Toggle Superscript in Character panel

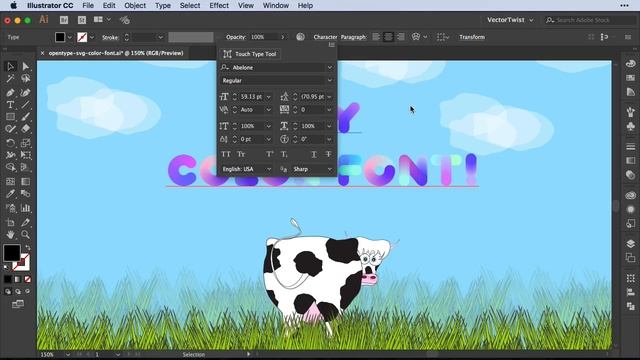click(x=269, y=154)
